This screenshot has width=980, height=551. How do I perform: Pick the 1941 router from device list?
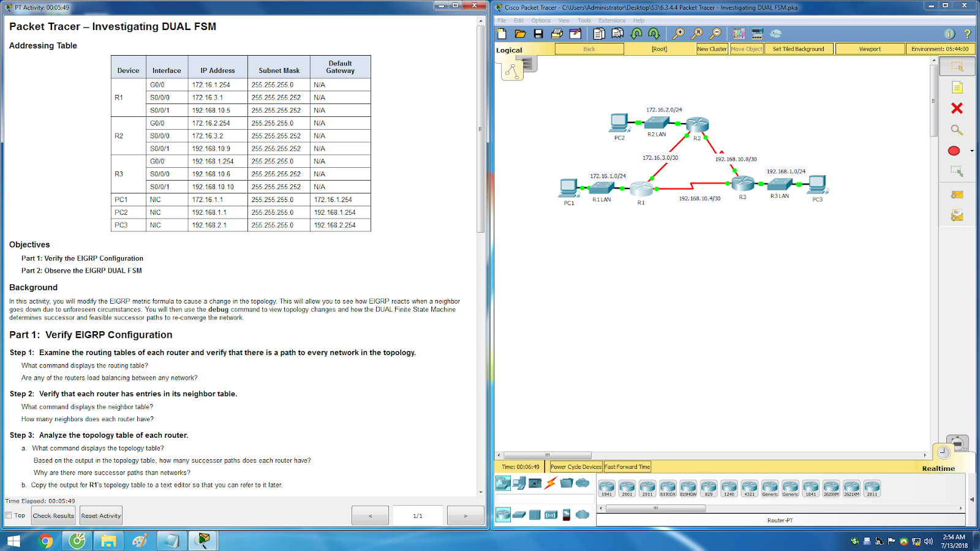point(606,488)
